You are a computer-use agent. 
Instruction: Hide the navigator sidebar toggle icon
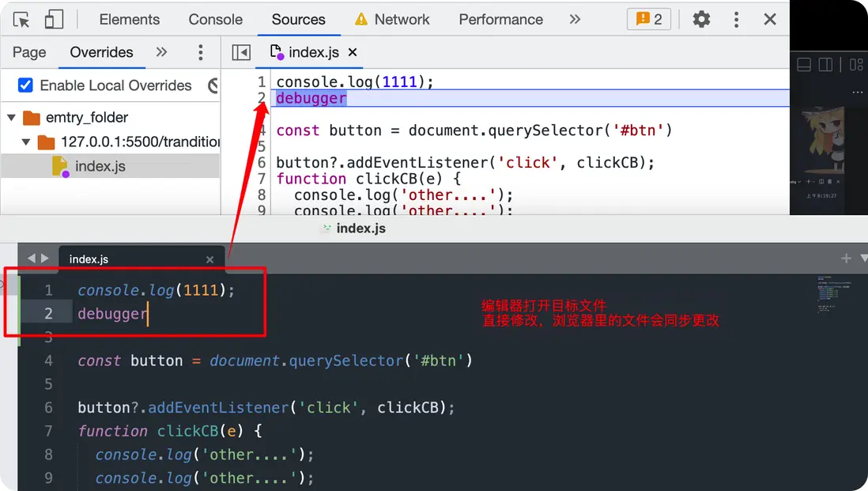pyautogui.click(x=241, y=53)
